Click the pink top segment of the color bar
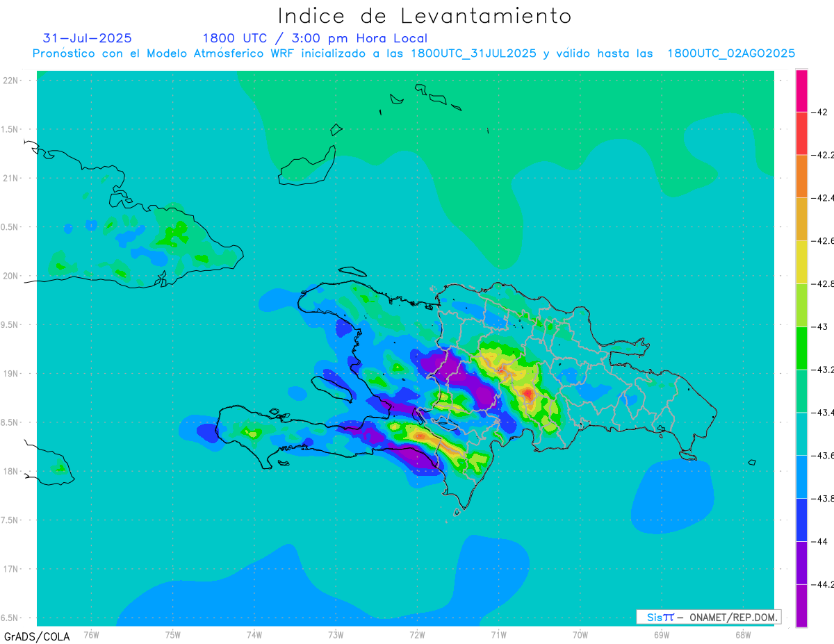The height and width of the screenshot is (644, 834). coord(801,90)
